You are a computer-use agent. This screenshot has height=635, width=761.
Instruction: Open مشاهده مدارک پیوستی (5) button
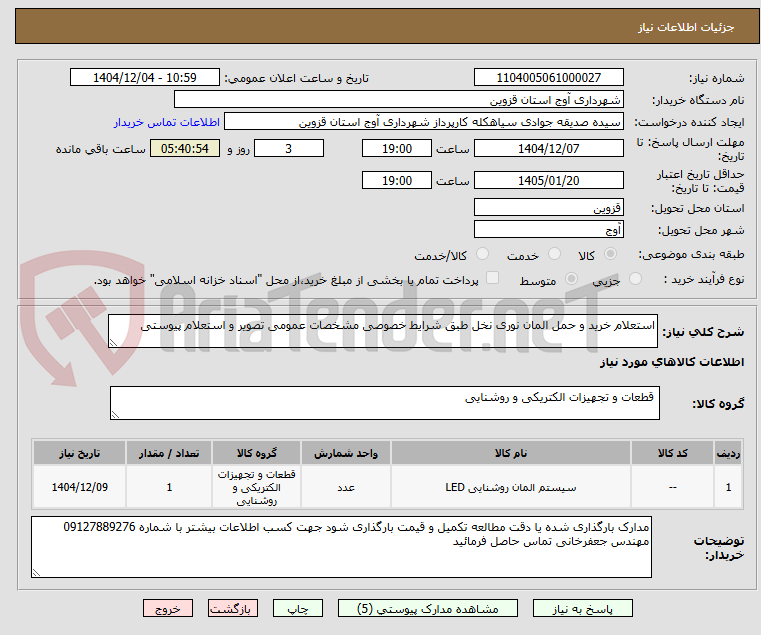(x=428, y=608)
